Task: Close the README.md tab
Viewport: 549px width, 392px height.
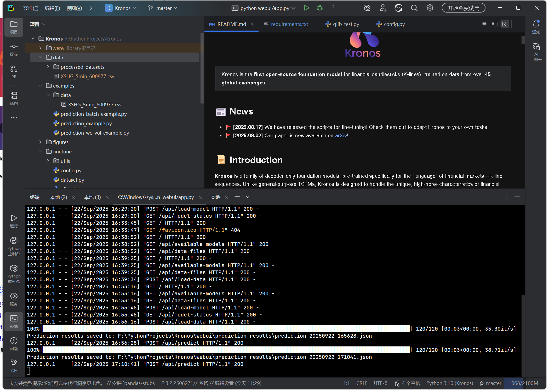Action: point(252,24)
